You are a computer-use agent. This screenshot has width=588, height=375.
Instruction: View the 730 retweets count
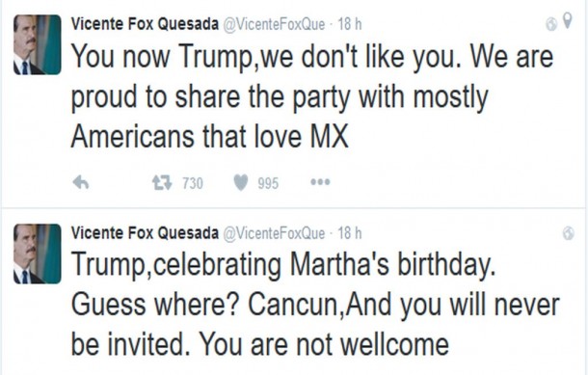tap(193, 183)
